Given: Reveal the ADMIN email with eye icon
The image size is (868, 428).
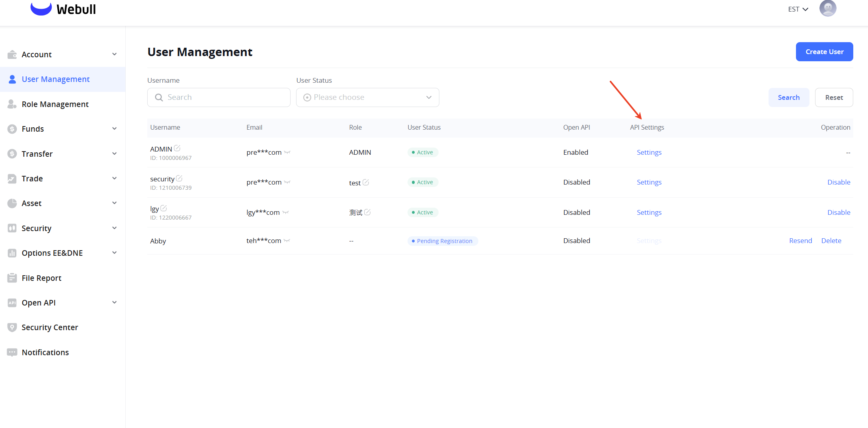Looking at the screenshot, I should [287, 152].
